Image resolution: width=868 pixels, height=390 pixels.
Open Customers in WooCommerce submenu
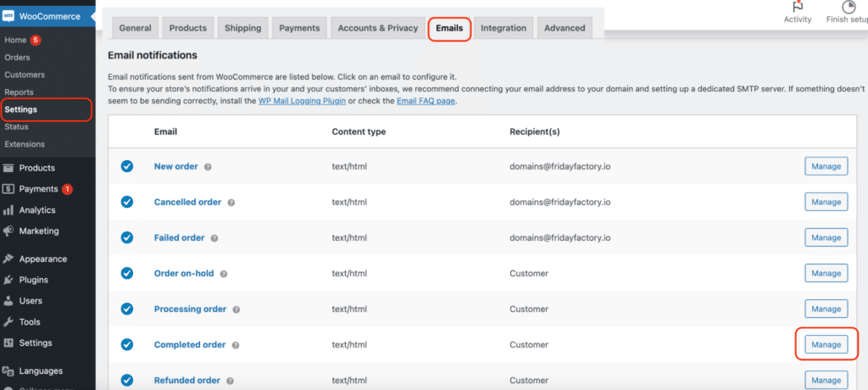click(25, 75)
